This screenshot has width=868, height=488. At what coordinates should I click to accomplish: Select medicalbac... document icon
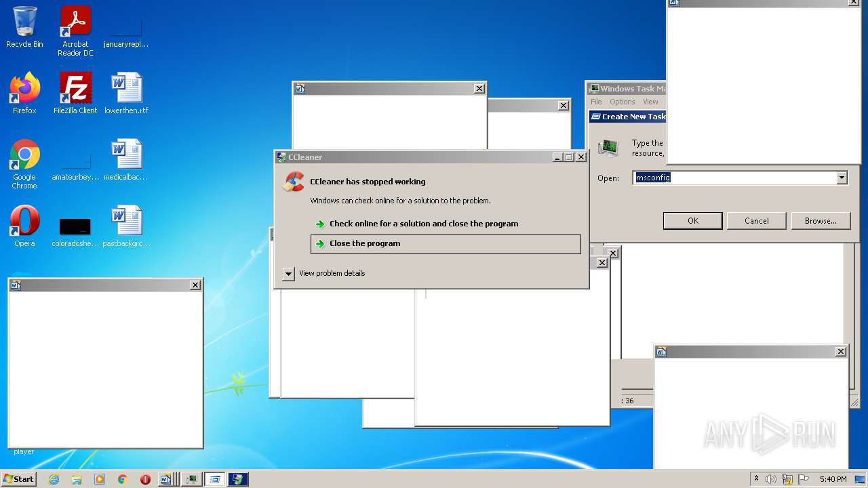coord(126,161)
